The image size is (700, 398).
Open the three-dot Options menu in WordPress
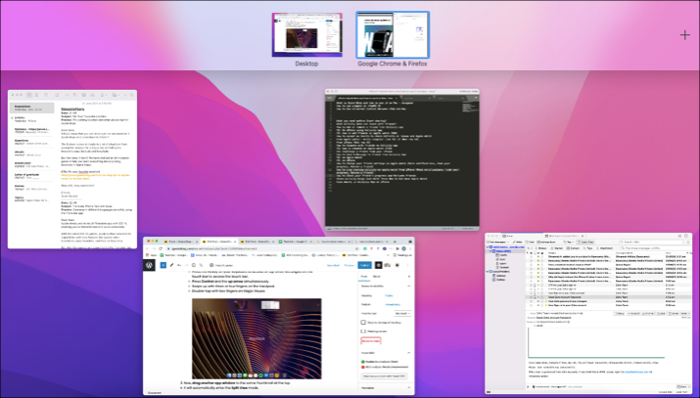(x=408, y=265)
